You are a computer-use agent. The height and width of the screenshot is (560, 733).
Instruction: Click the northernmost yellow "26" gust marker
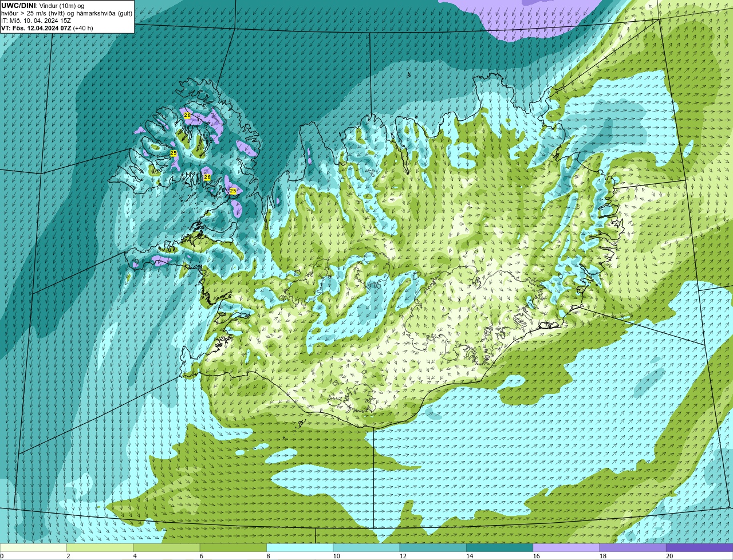click(187, 115)
